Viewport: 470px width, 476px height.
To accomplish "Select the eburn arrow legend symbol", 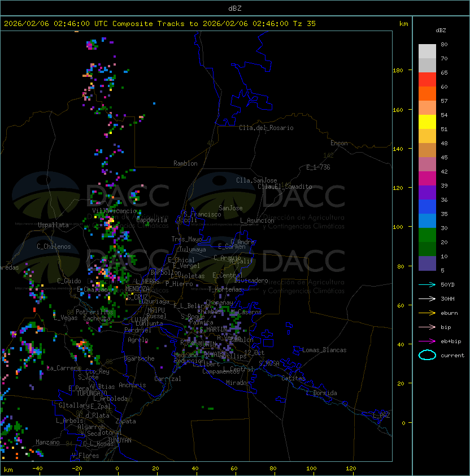I will [427, 313].
